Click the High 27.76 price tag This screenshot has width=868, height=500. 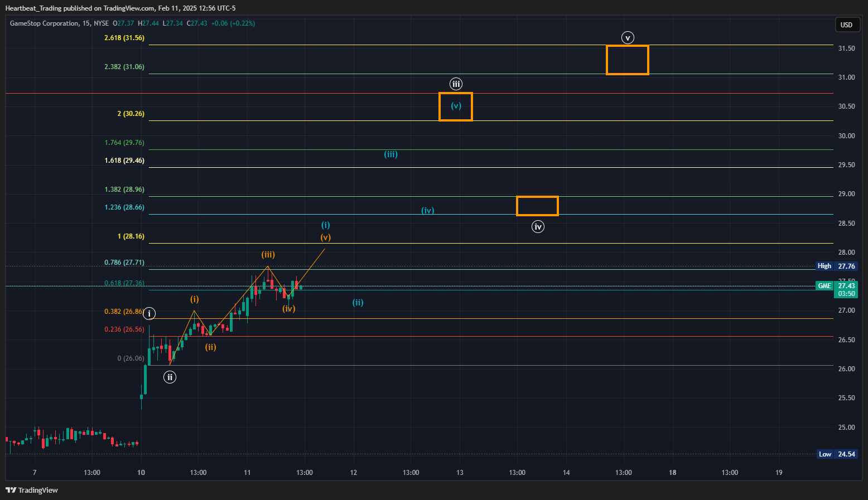click(836, 266)
